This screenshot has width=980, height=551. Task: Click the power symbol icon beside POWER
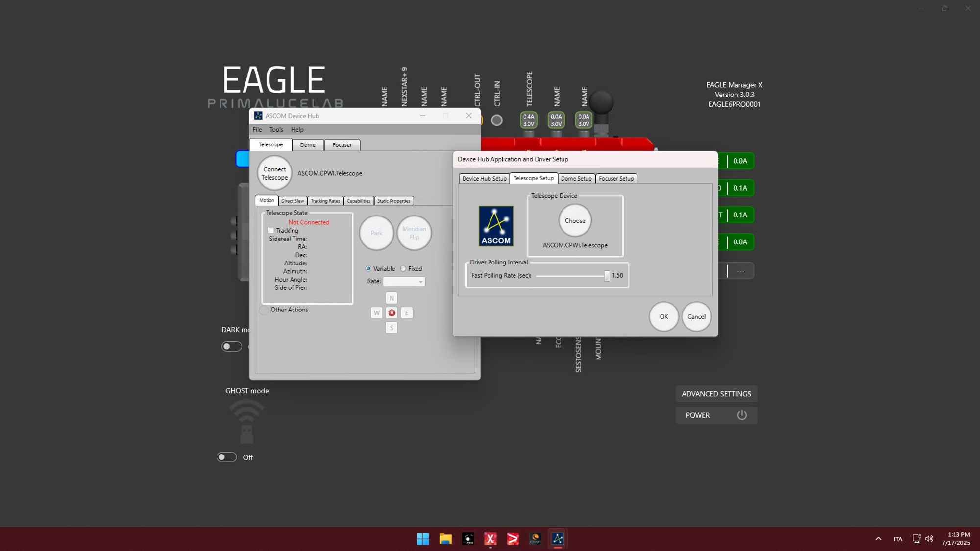coord(742,415)
